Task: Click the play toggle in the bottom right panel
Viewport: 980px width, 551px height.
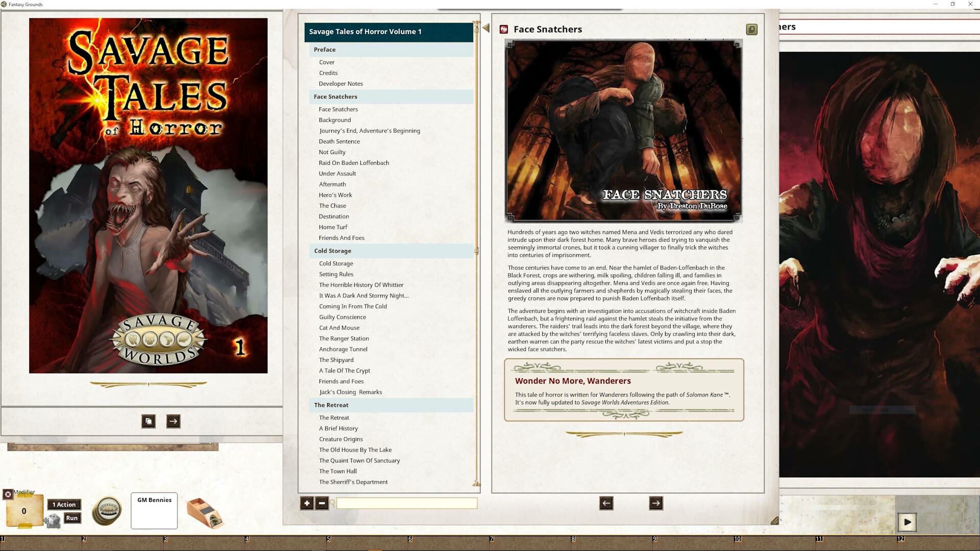Action: [907, 522]
